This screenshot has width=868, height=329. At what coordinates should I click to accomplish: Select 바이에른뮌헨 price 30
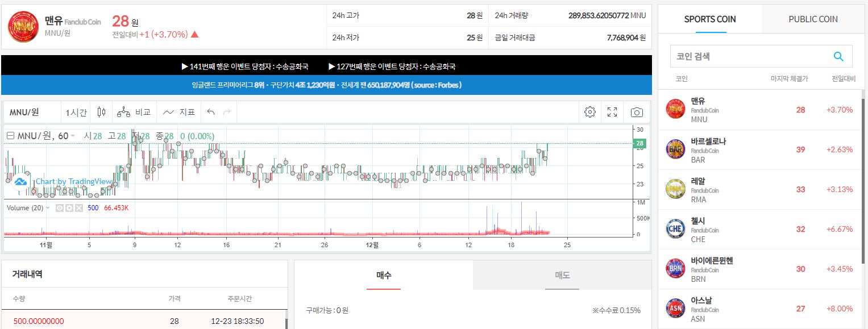pos(800,269)
